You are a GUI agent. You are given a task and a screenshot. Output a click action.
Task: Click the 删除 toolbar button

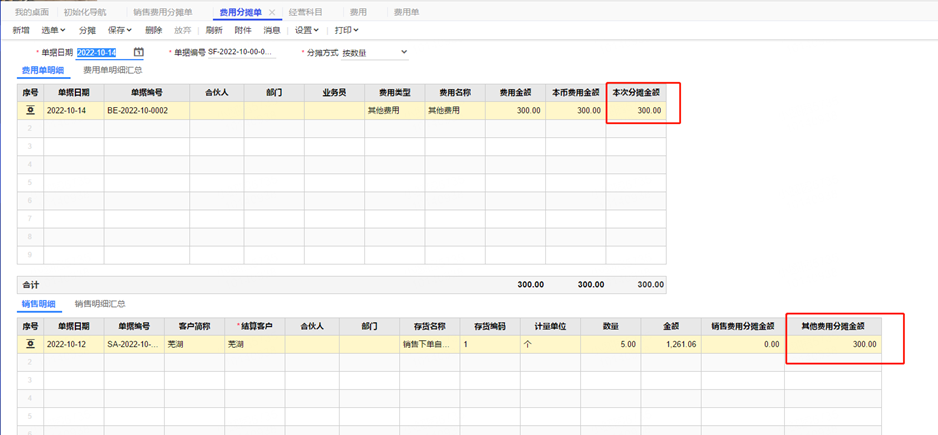click(x=153, y=30)
